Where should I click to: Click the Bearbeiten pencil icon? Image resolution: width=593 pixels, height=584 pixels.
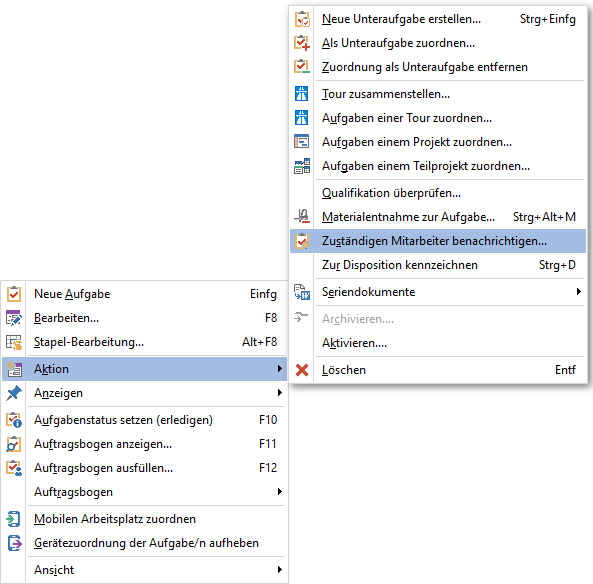(x=14, y=318)
